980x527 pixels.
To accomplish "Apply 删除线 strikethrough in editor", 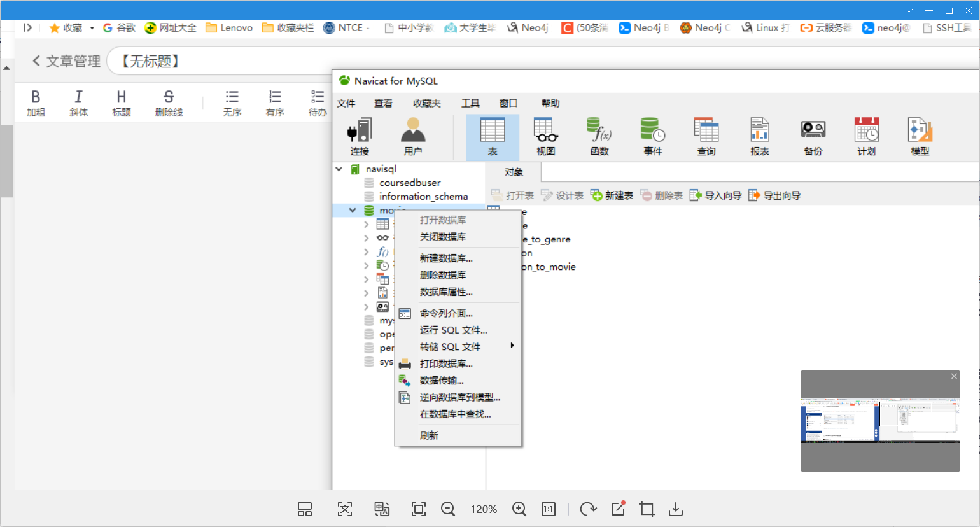I will pyautogui.click(x=169, y=103).
